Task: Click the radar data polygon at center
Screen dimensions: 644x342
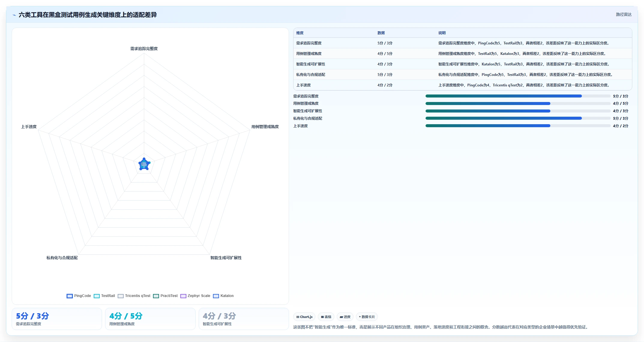Action: coord(144,164)
